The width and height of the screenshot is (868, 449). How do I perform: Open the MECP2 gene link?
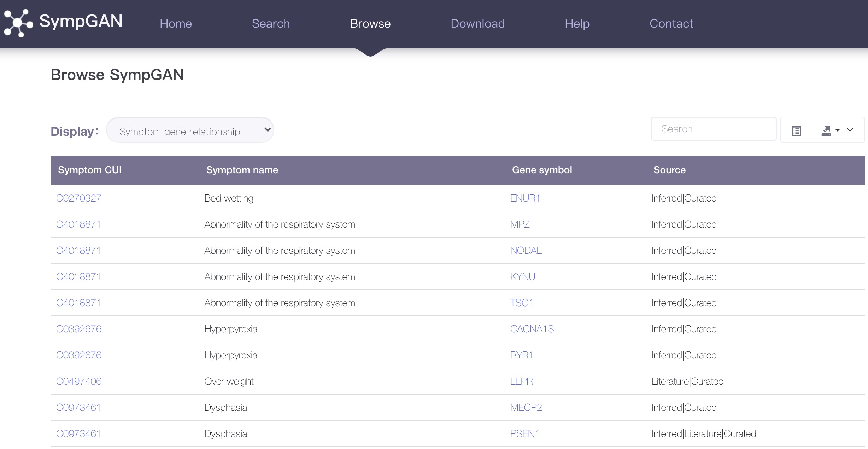click(526, 408)
